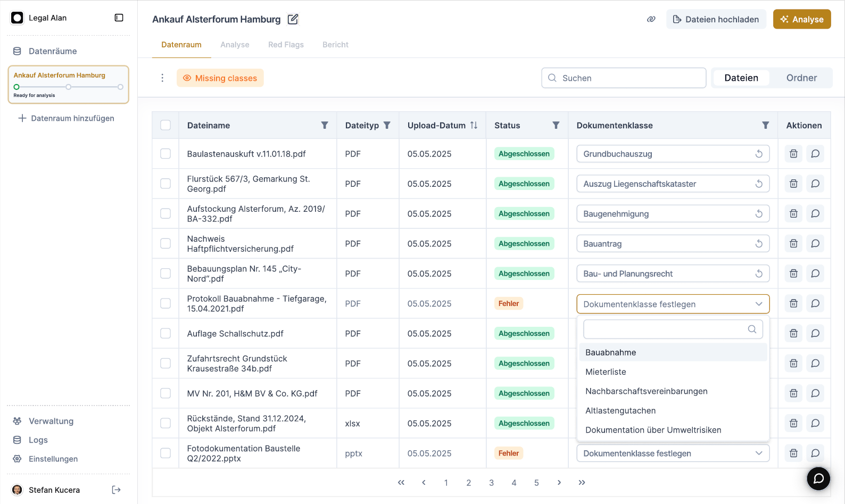Open the filter for the Dateiname column
The height and width of the screenshot is (504, 845).
tap(325, 125)
